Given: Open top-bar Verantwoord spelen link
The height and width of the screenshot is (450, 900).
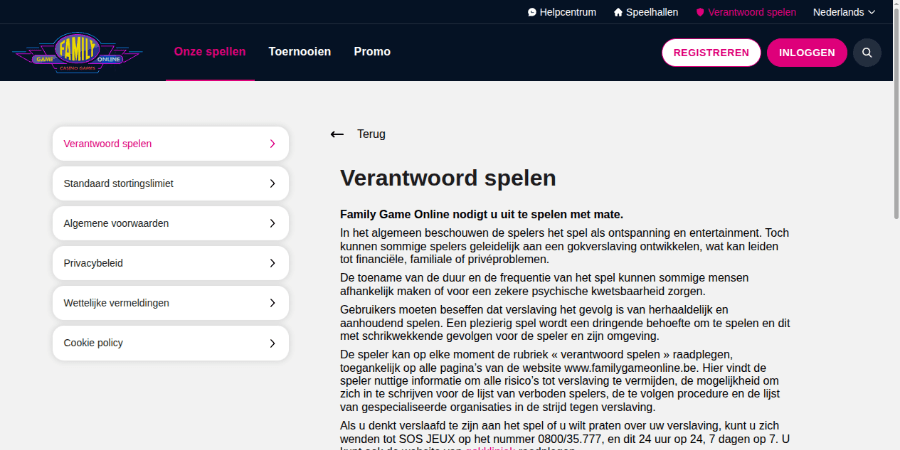Looking at the screenshot, I should tap(746, 12).
